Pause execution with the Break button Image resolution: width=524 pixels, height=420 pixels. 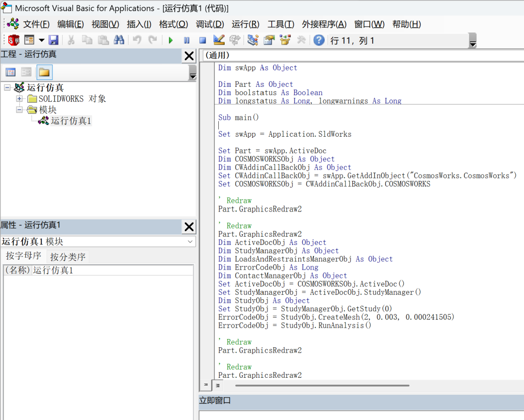(187, 40)
